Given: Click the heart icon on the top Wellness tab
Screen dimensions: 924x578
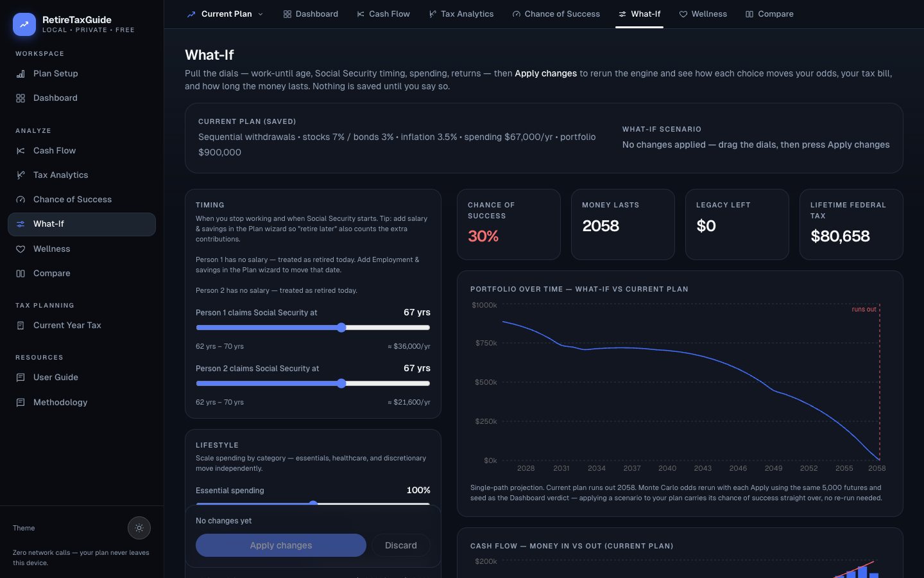Looking at the screenshot, I should [683, 14].
